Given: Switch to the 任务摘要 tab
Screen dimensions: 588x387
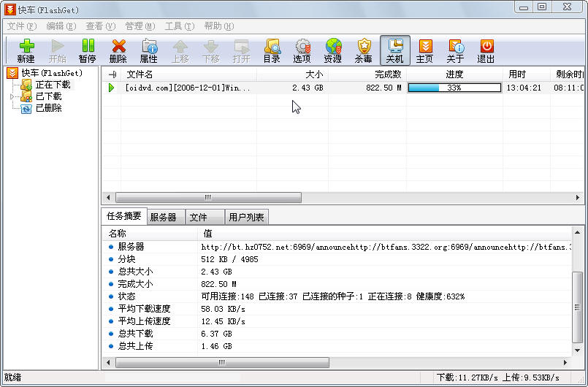Looking at the screenshot, I should click(x=124, y=216).
